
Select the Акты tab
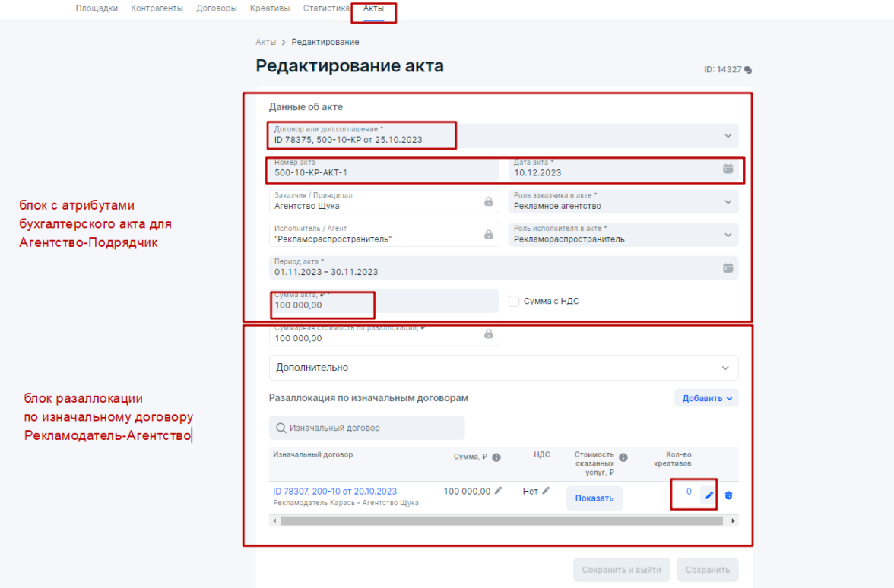point(373,8)
